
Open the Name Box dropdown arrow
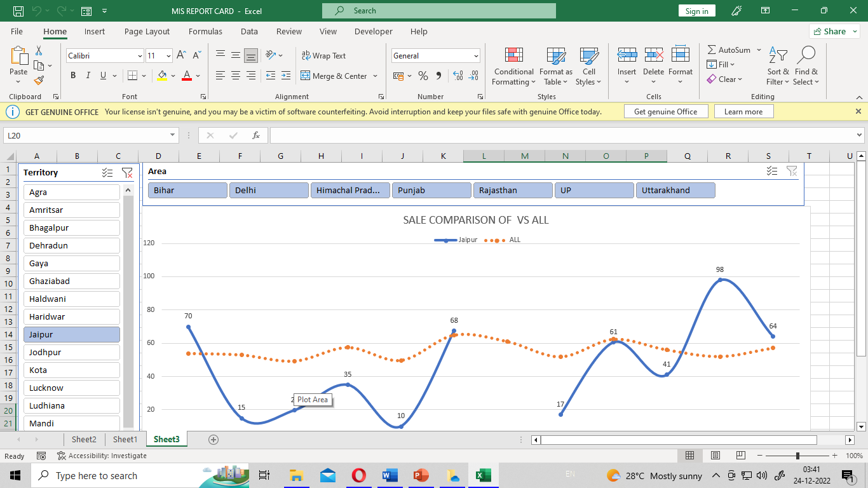(x=173, y=135)
